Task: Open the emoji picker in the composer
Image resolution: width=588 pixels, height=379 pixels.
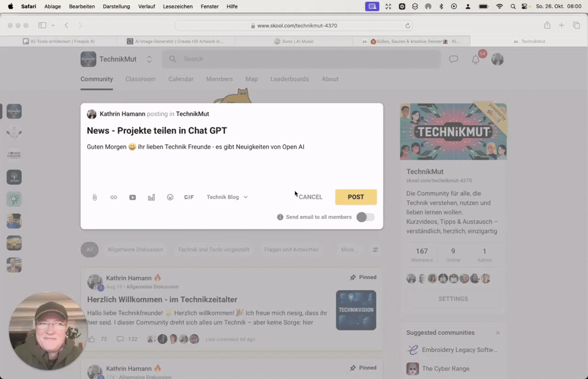Action: [x=170, y=197]
